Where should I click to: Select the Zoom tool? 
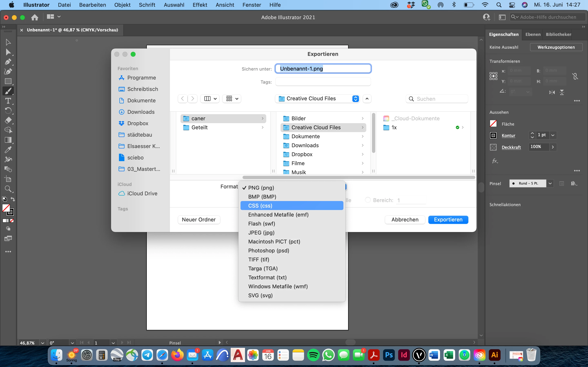(x=8, y=189)
